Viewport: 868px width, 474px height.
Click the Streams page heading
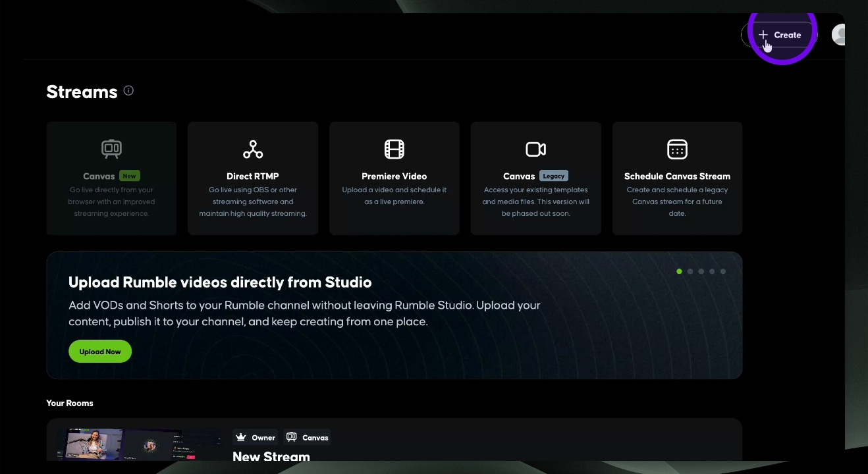82,92
